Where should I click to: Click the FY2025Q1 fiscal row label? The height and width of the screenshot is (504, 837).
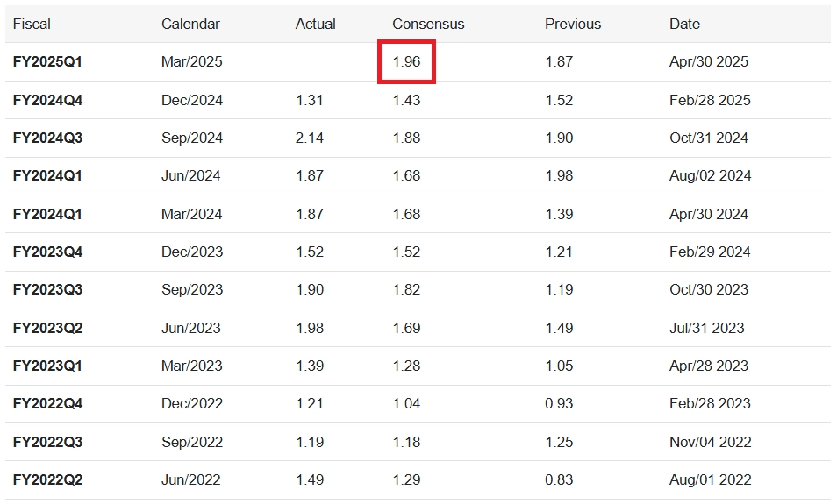point(47,62)
